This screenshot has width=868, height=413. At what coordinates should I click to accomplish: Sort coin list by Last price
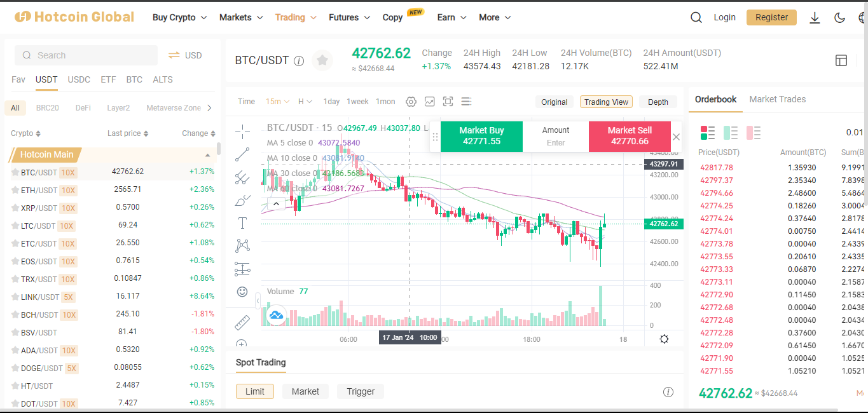click(x=128, y=133)
